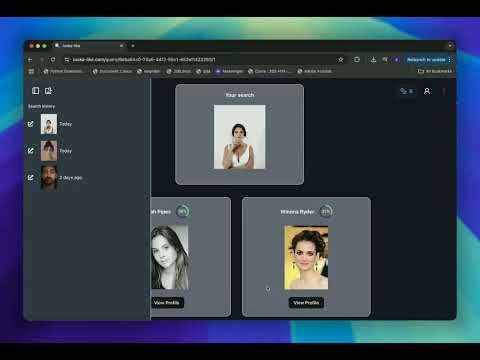Select first Today search history thumbnail
The image size is (480, 360).
49,124
